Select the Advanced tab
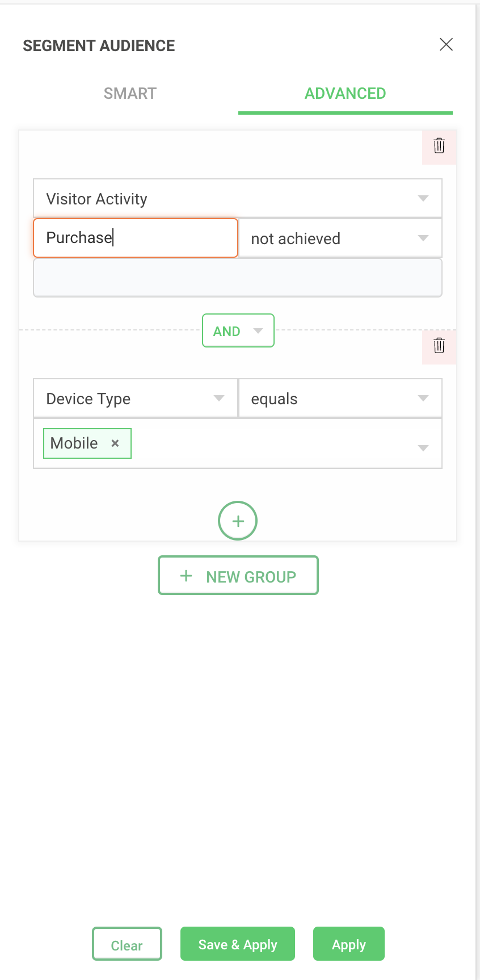Viewport: 480px width, 980px height. [345, 94]
